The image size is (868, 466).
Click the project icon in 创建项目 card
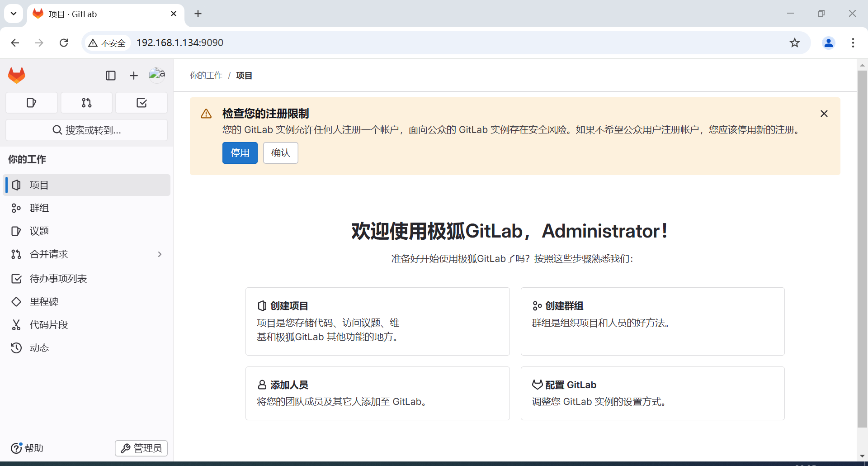[x=262, y=306]
